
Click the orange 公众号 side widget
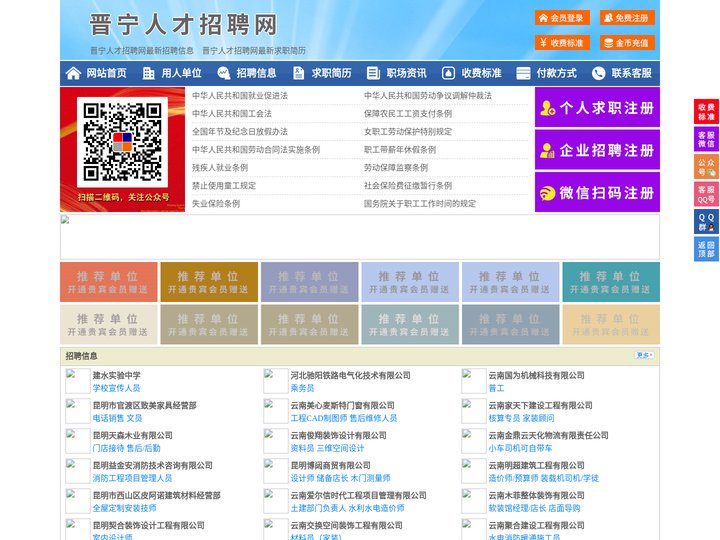(x=706, y=167)
